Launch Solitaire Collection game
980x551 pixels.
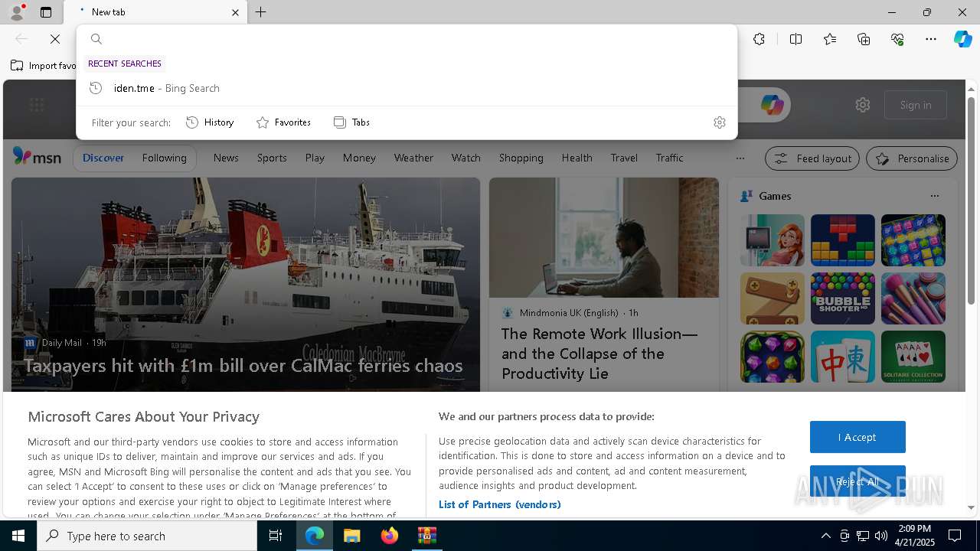point(913,357)
